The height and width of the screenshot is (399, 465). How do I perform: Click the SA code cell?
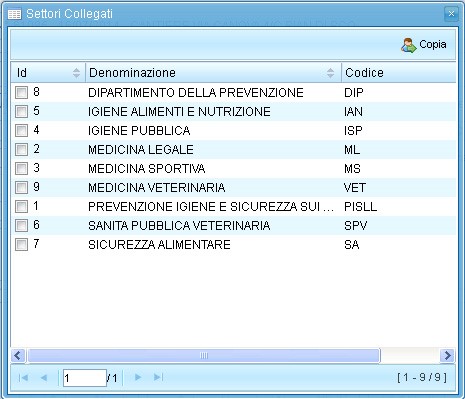tap(352, 245)
